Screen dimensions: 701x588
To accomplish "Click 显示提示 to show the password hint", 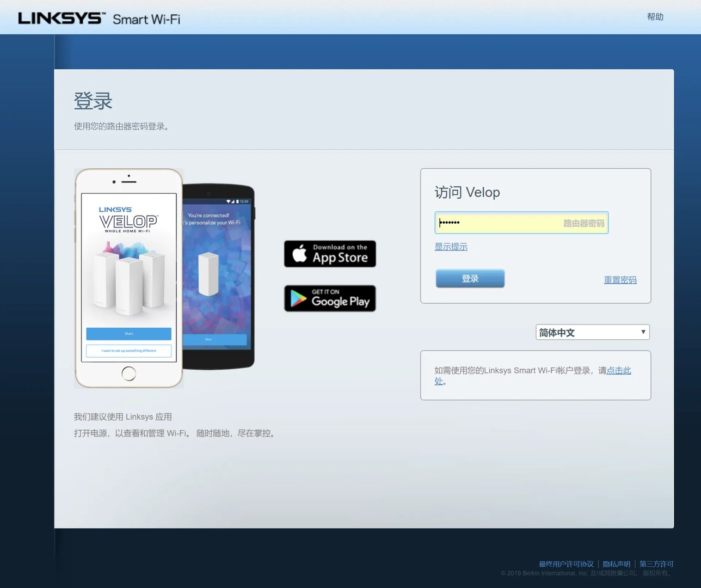I will point(451,246).
